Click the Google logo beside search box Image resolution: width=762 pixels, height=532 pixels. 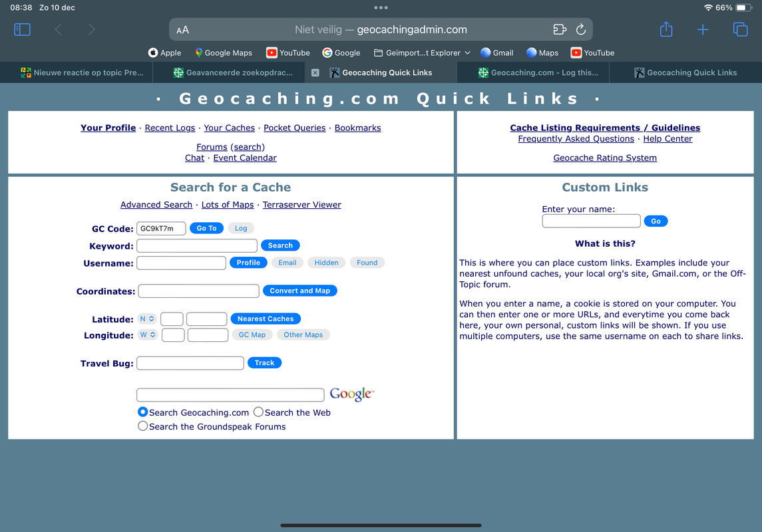(352, 394)
